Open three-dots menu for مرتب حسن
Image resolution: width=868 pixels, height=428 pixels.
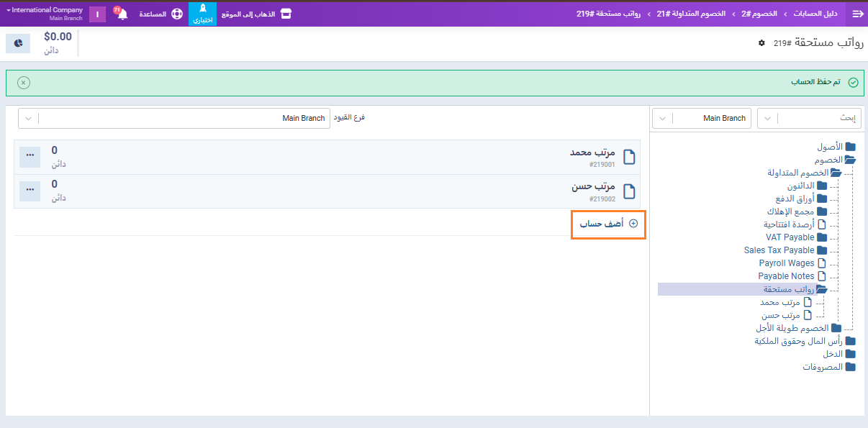click(30, 190)
